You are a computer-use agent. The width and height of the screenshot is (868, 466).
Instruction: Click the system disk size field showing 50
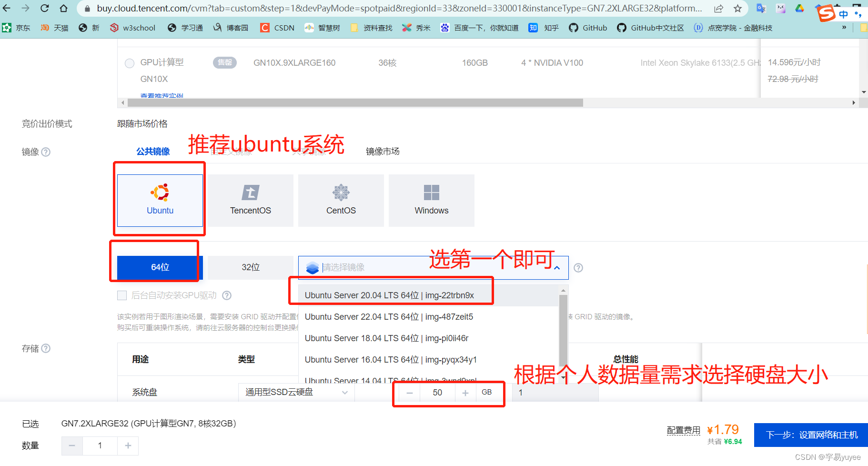click(437, 393)
